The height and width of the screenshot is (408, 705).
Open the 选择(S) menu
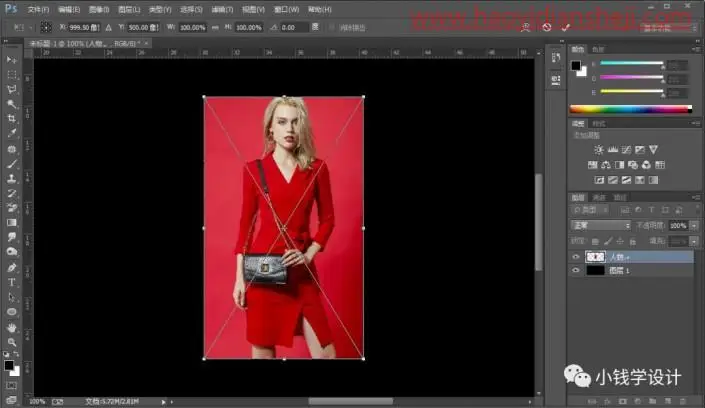[191, 9]
